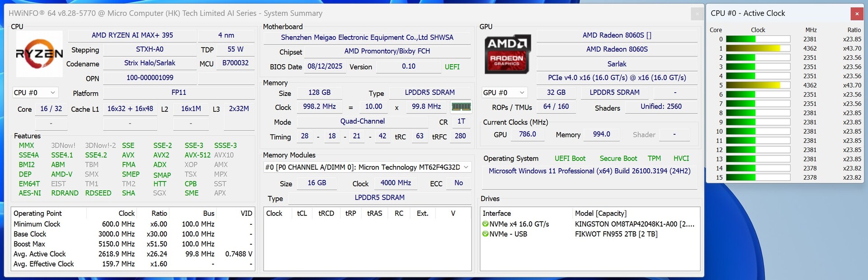The image size is (868, 280).
Task: Click the green status icon for NVMe x4 drive
Action: [486, 224]
